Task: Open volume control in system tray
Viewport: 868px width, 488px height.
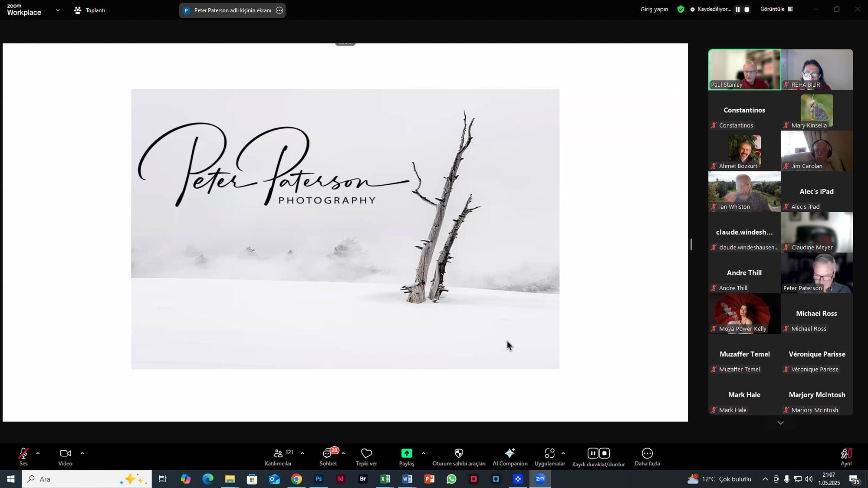Action: 809,479
